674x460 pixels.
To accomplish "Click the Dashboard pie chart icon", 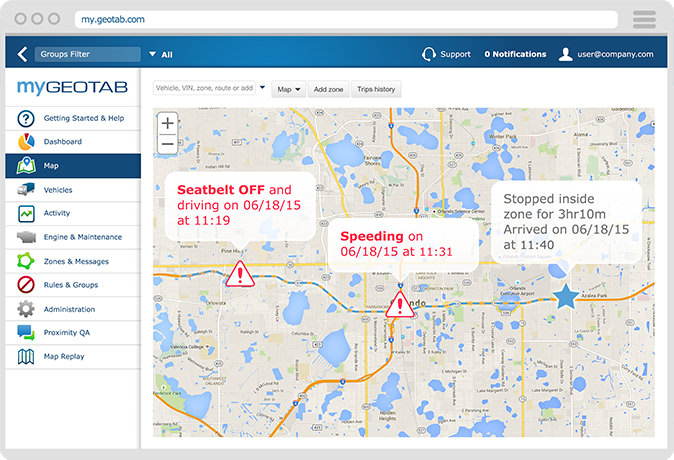I will tap(26, 142).
